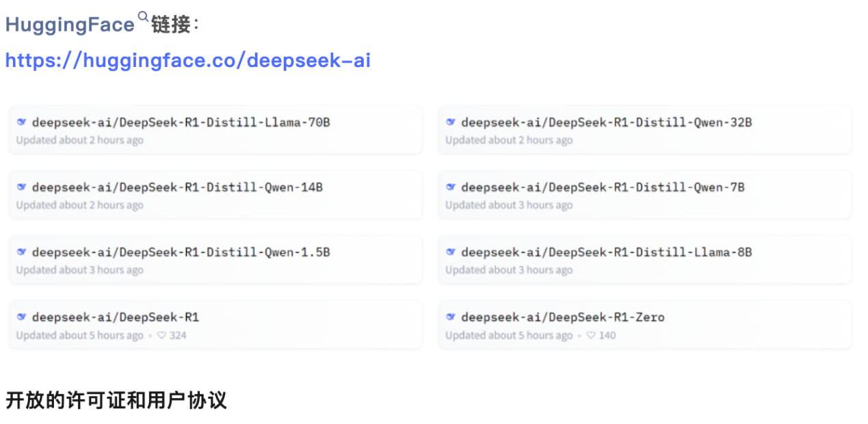
Task: Select the DeepSeek-R1-Distill-Qwen-14B model name
Action: (x=177, y=187)
